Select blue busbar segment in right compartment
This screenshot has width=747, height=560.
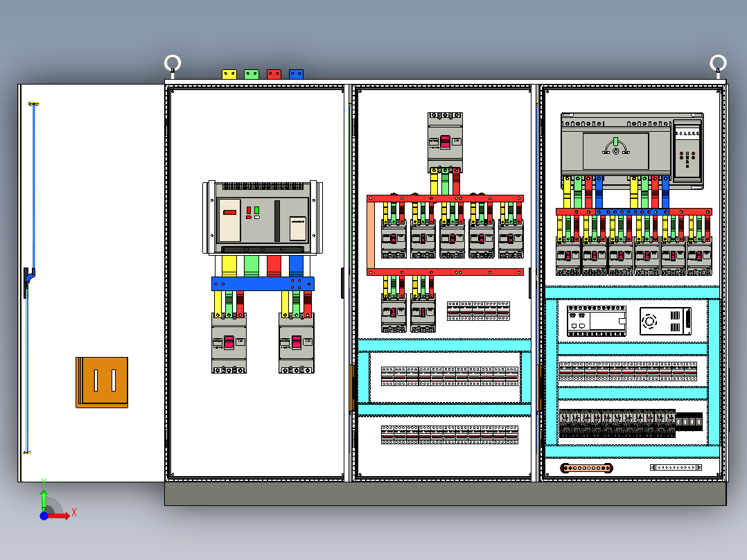tap(632, 211)
